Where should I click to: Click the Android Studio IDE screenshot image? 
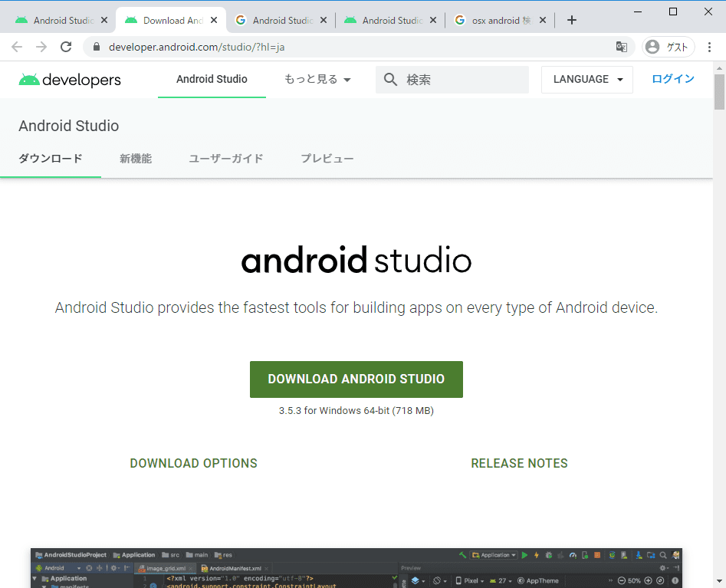356,568
